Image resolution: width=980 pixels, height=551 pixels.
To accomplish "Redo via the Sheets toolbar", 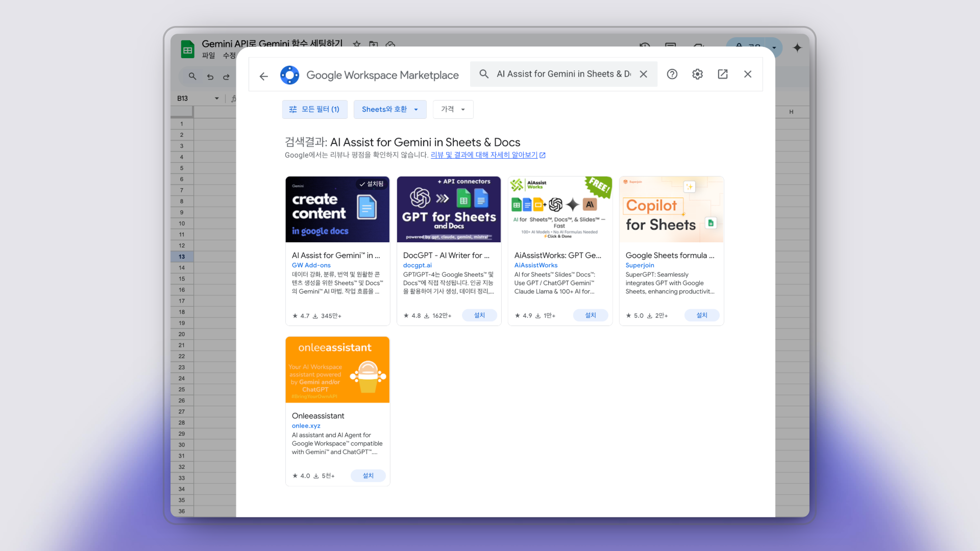I will 226,77.
